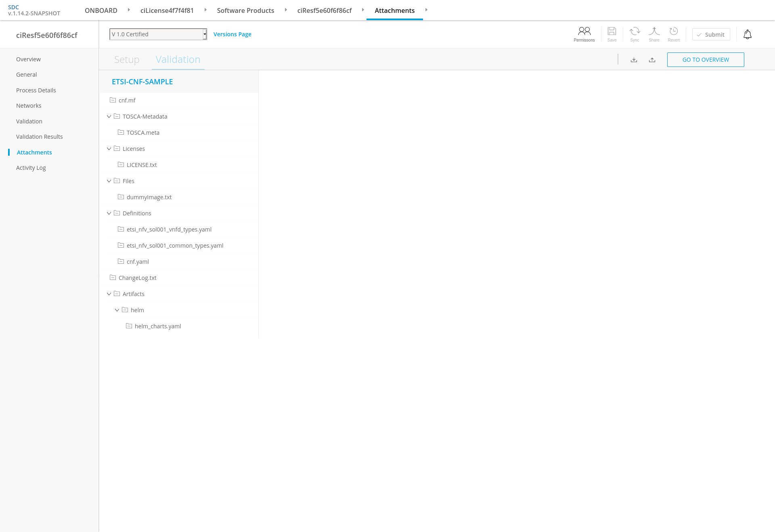This screenshot has height=532, width=775.
Task: Open General in the sidebar
Action: 27,75
